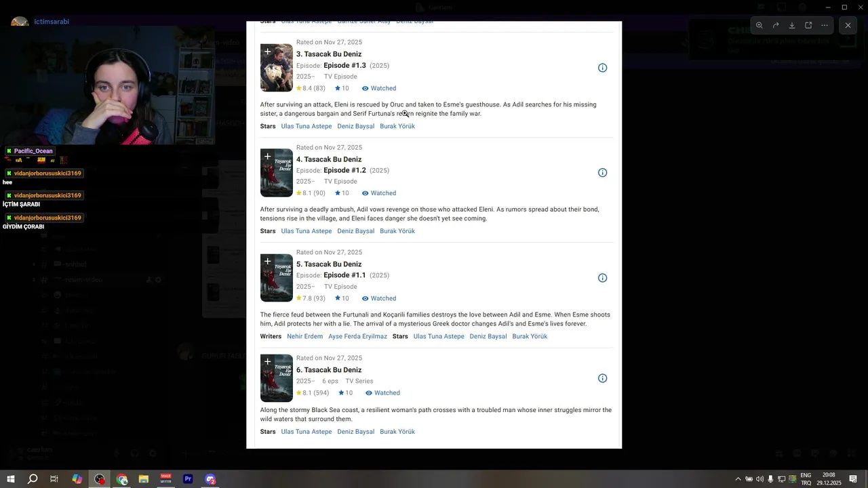Add the 6 eps TV Series to watchlist

267,362
